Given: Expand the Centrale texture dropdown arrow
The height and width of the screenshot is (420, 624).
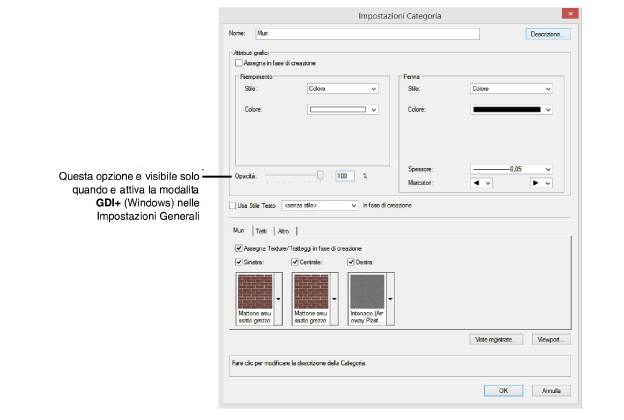Looking at the screenshot, I should click(334, 299).
